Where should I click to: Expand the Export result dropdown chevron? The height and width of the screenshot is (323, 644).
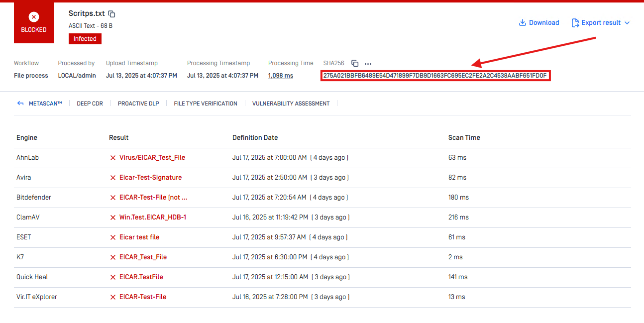click(627, 23)
